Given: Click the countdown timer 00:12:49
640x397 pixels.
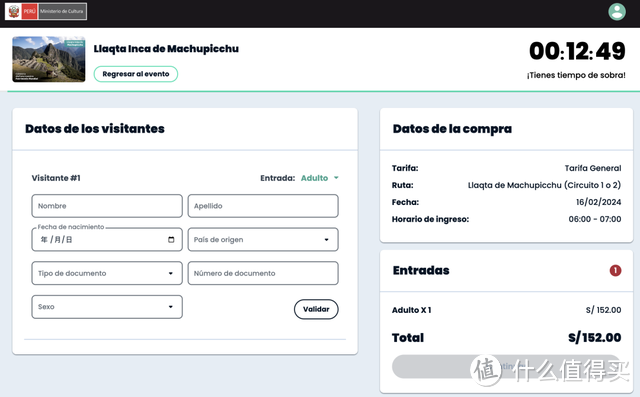Looking at the screenshot, I should pyautogui.click(x=577, y=51).
